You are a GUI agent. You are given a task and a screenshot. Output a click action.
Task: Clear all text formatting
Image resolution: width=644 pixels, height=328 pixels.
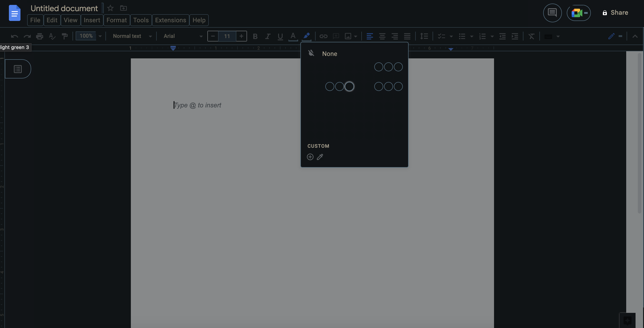(x=531, y=36)
